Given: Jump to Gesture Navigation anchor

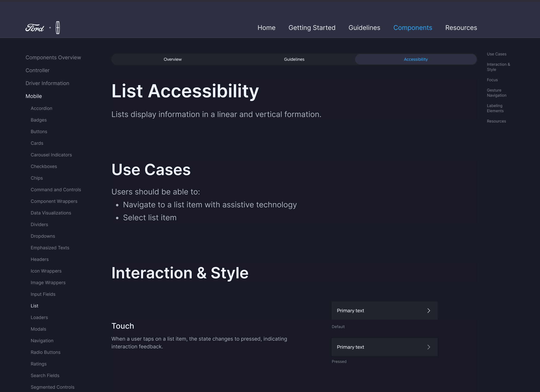Looking at the screenshot, I should tap(496, 93).
